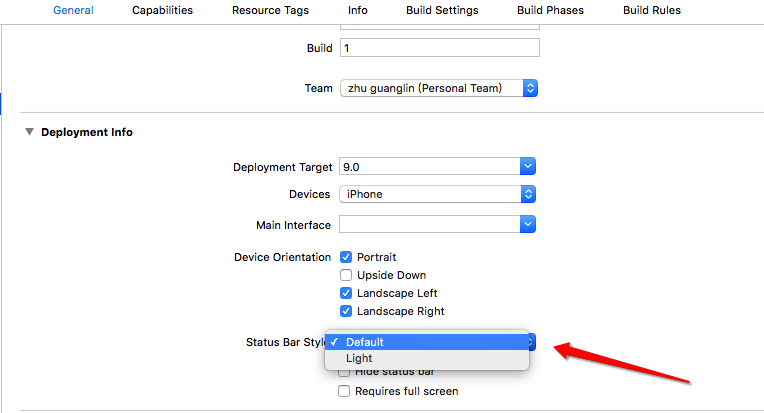
Task: Open the Resource Tags tab
Action: point(270,11)
